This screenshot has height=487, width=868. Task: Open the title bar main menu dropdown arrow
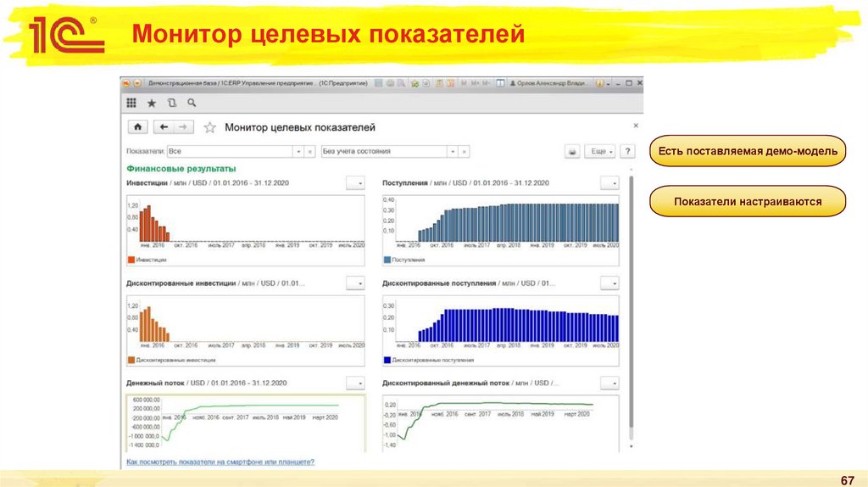pos(136,83)
